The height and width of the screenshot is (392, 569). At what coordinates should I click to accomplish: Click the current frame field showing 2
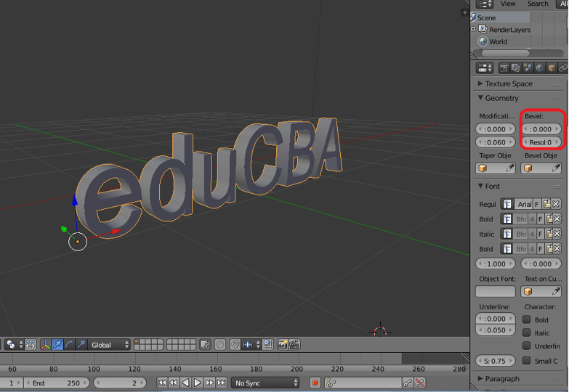(x=120, y=383)
